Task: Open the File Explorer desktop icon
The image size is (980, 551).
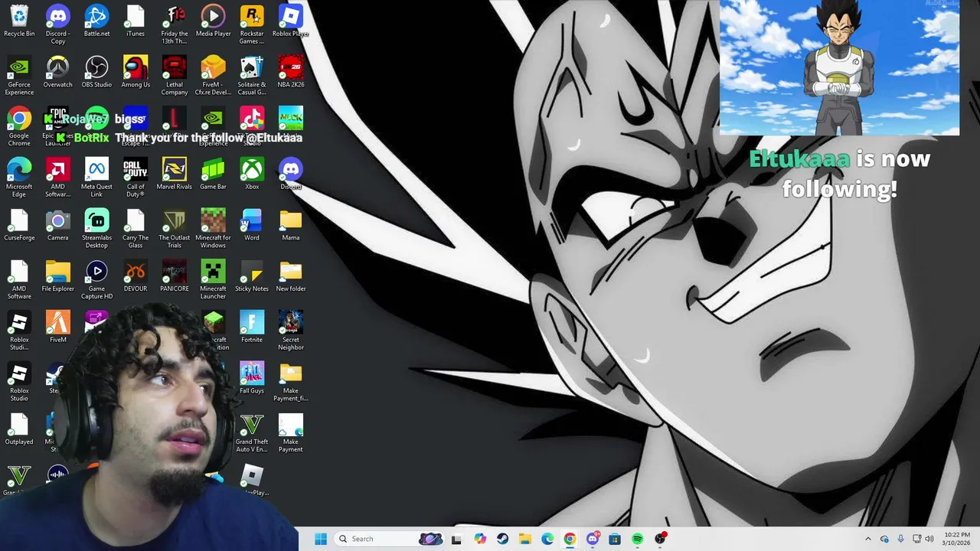Action: [x=57, y=276]
